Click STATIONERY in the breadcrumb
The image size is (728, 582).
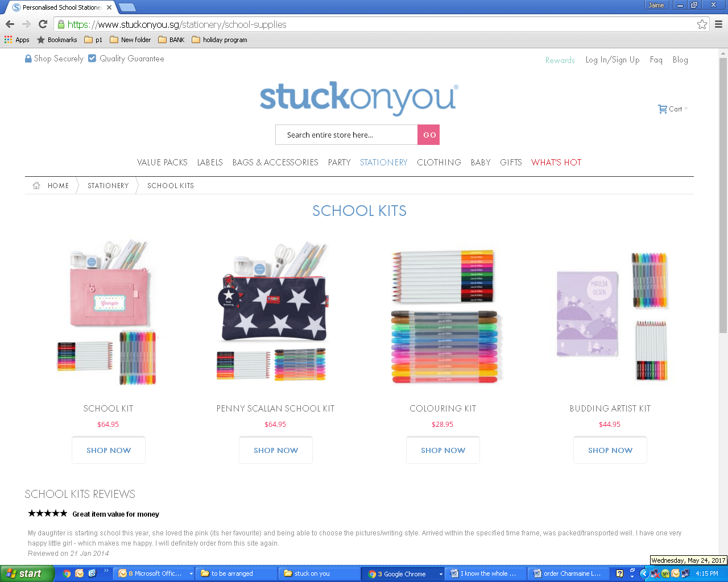[x=108, y=186]
